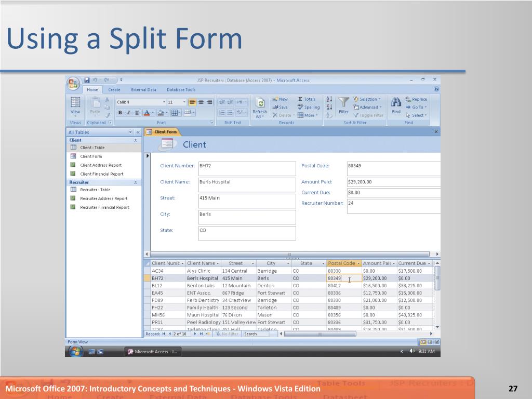
Task: Open the Select dropdown in Find group
Action: [416, 115]
